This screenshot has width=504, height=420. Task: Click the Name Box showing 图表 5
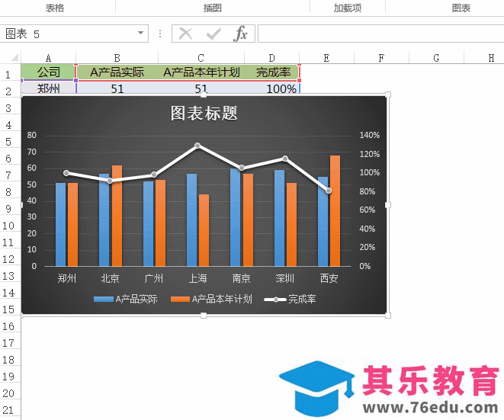pos(73,34)
